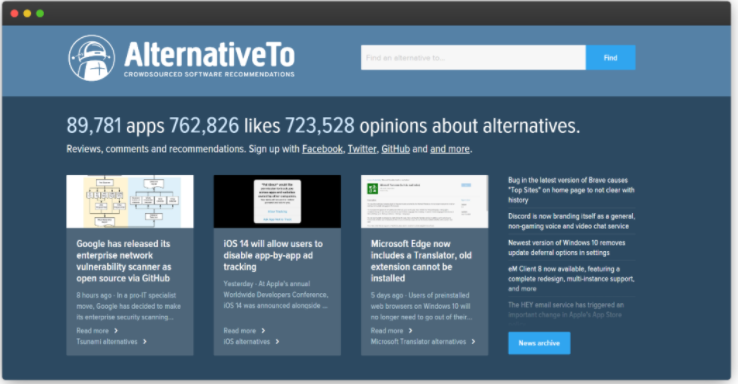Open the Brave Top Sites bug headline
738x384 pixels.
click(571, 190)
